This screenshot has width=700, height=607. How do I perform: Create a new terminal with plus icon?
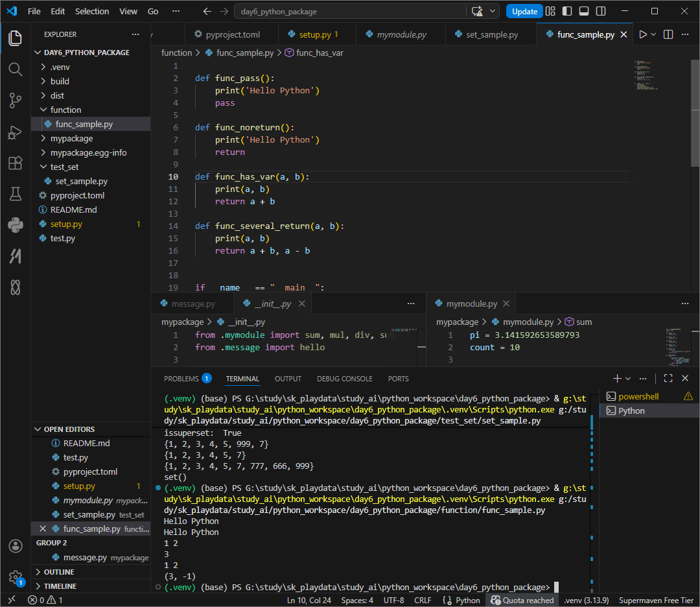pos(617,378)
